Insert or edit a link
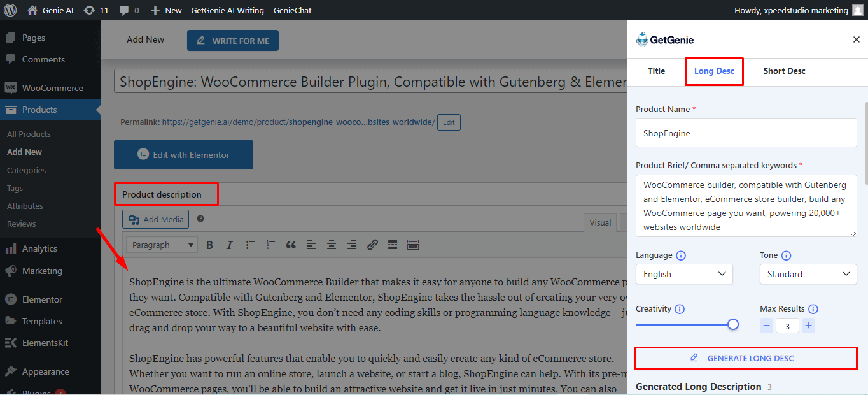Viewport: 868px width, 395px height. 372,245
